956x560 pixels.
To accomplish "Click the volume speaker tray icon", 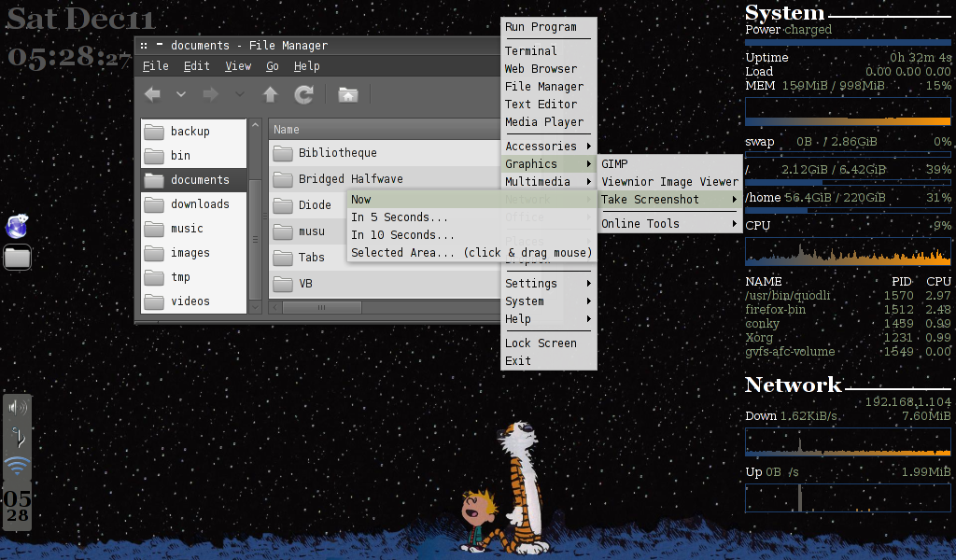I will (x=18, y=407).
